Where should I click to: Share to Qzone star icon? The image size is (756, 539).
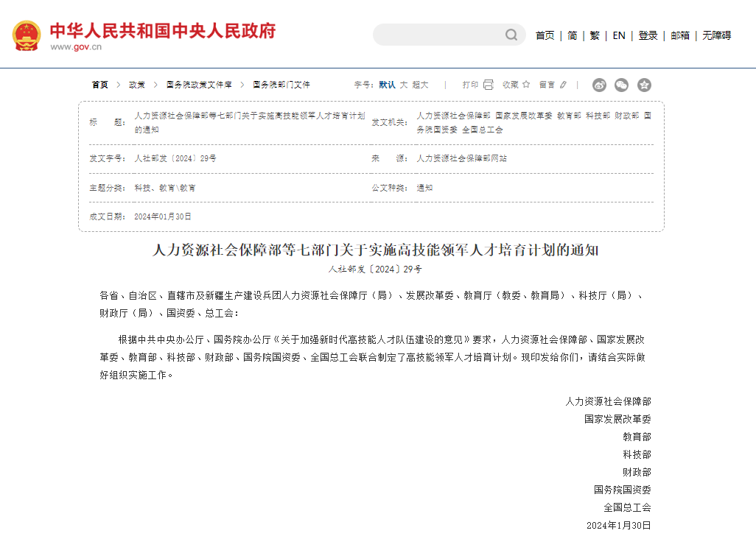coord(644,85)
